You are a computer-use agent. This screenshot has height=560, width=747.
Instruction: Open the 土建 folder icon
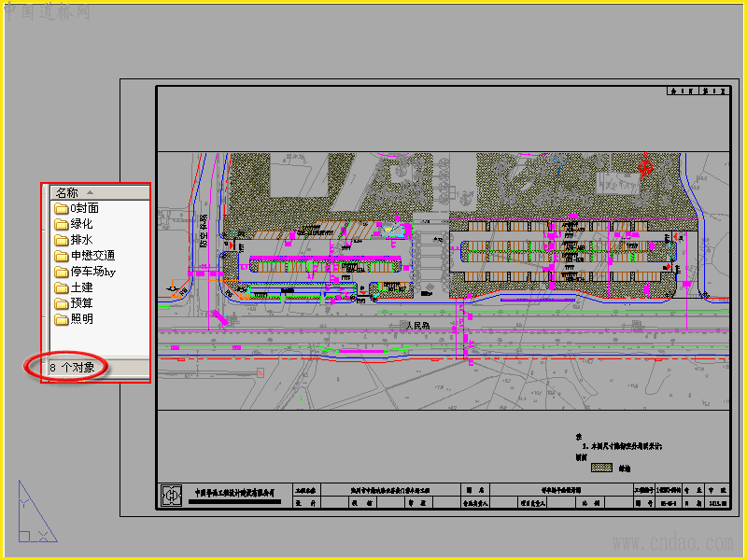tap(61, 287)
